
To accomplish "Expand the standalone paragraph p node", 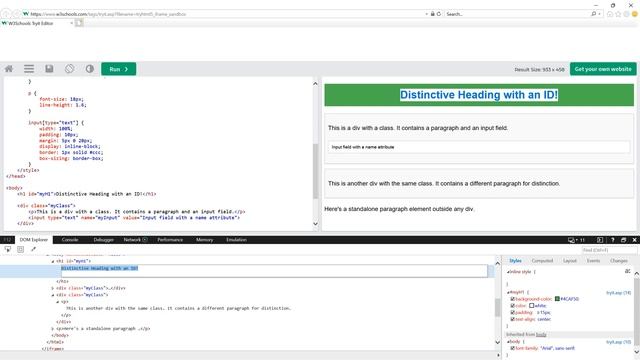I will click(53, 329).
